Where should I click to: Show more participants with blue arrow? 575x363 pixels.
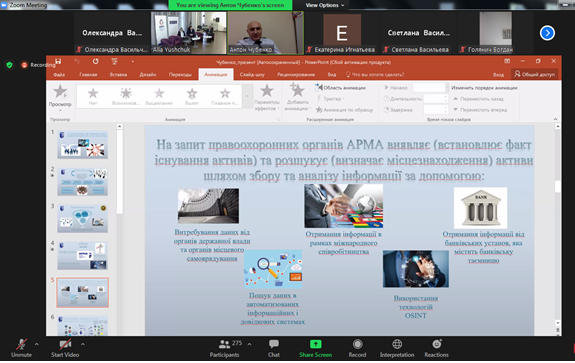(x=547, y=33)
